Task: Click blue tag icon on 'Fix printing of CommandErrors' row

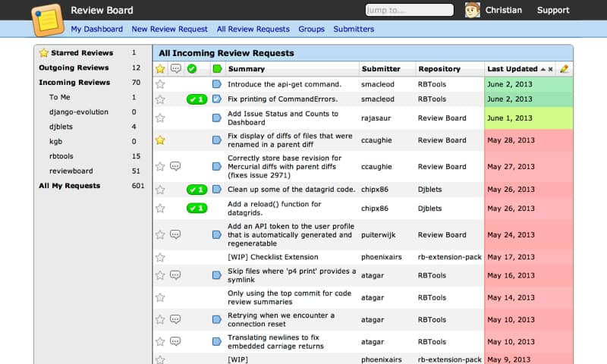Action: [217, 99]
